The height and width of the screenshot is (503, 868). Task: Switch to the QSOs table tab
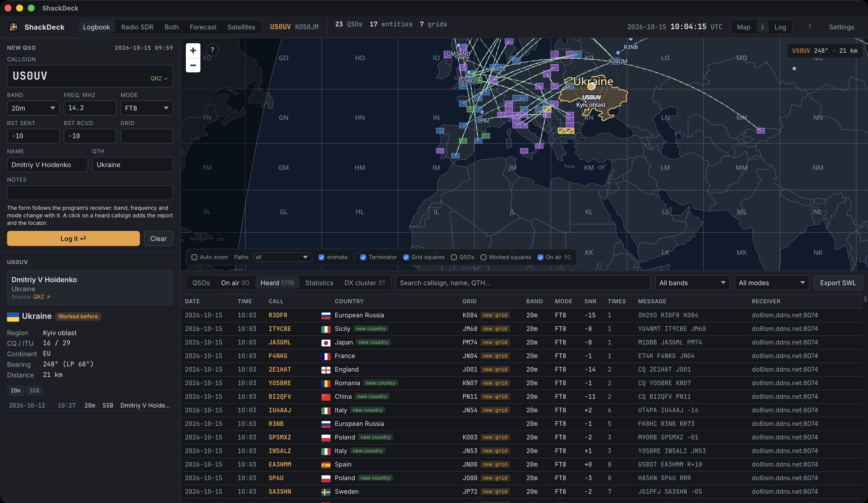point(201,283)
